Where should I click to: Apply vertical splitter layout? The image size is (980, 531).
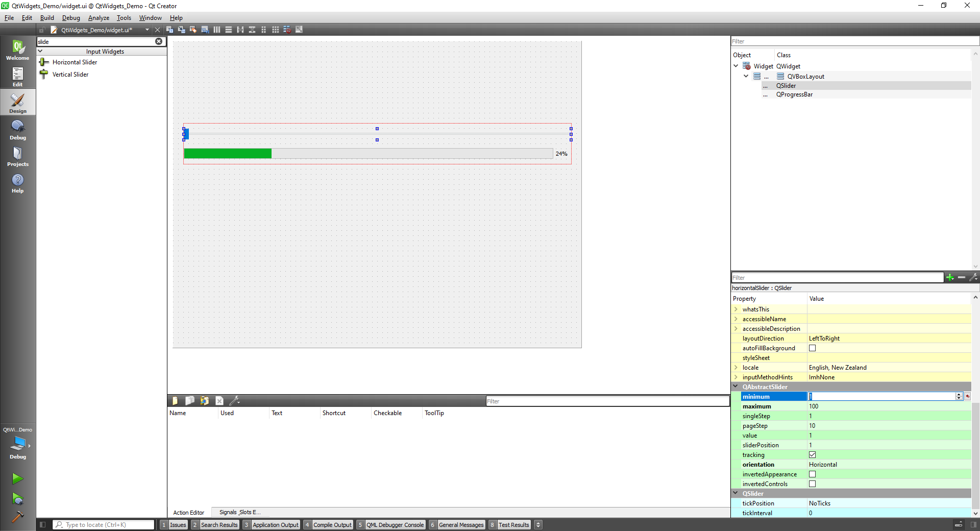pos(252,30)
